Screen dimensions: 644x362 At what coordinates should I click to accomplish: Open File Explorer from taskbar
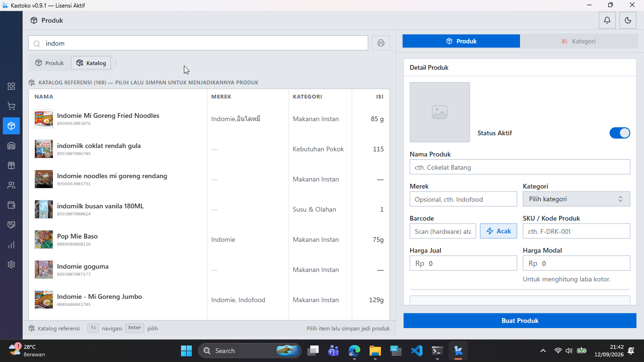coord(375,351)
